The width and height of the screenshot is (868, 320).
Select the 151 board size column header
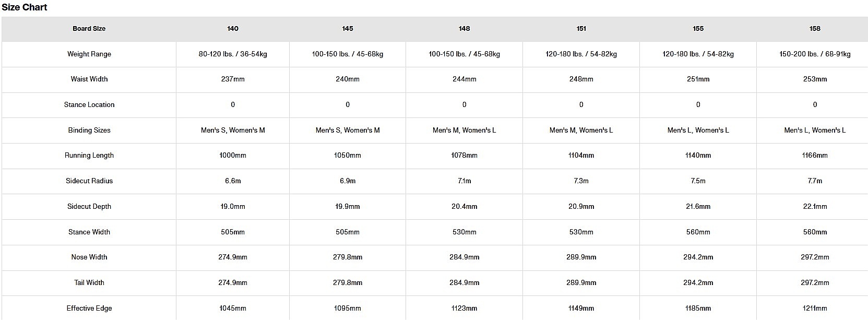[x=581, y=29]
